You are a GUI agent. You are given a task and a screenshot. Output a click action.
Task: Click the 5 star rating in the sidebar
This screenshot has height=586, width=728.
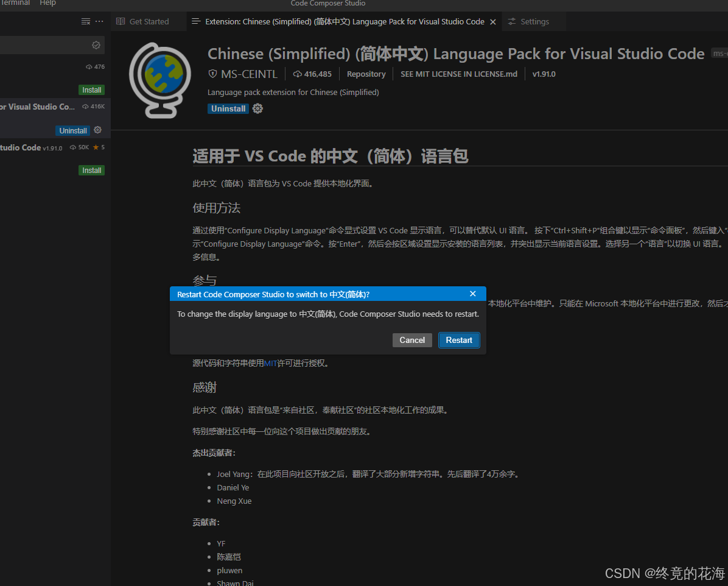coord(99,147)
